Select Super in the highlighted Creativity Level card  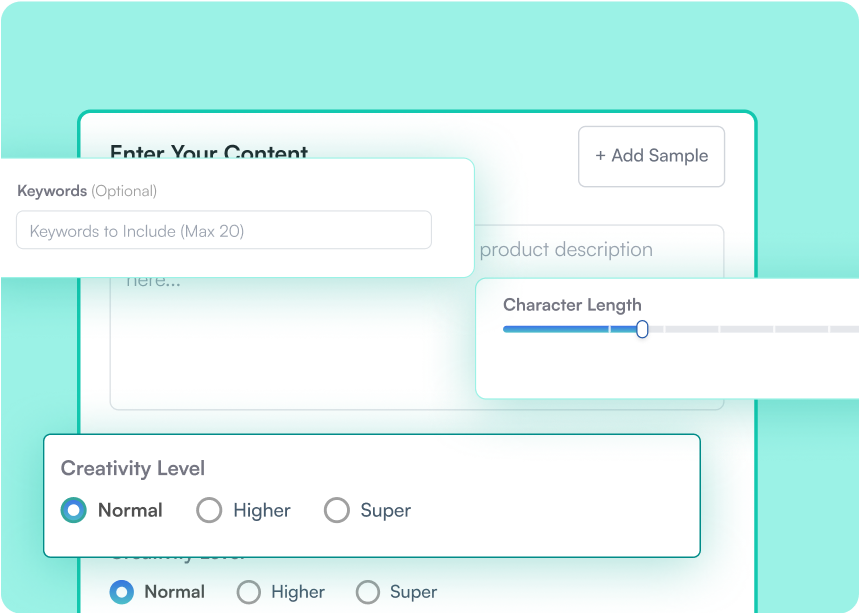(x=337, y=510)
